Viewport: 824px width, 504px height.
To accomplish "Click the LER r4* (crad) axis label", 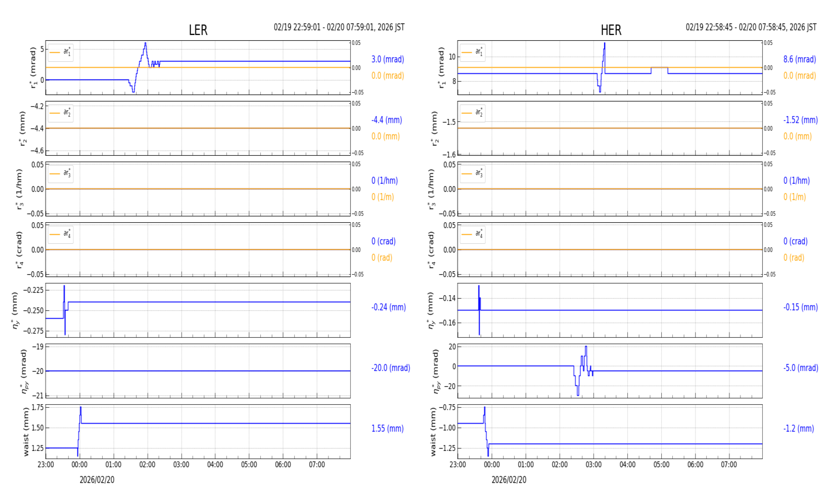I will click(19, 250).
